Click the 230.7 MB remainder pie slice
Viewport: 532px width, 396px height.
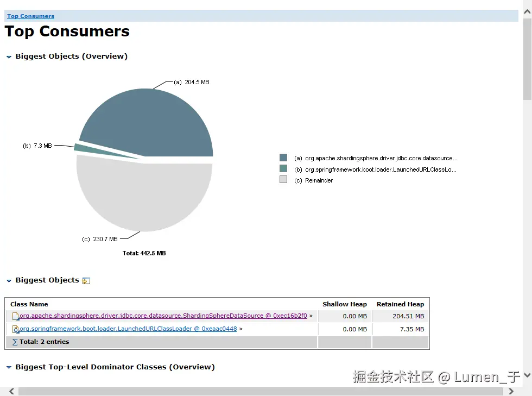[x=144, y=197]
